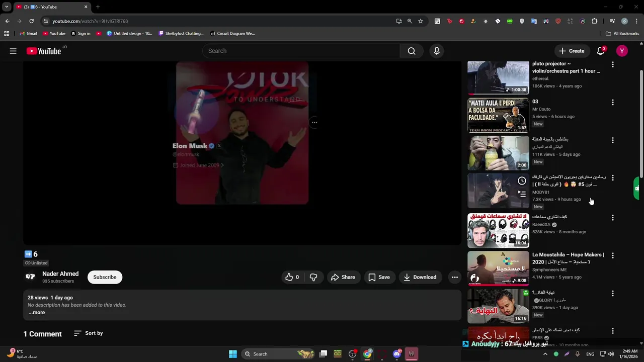Screen dimensions: 644x362
Task: Add MODY81 video to Watch later
Action: [x=522, y=180]
